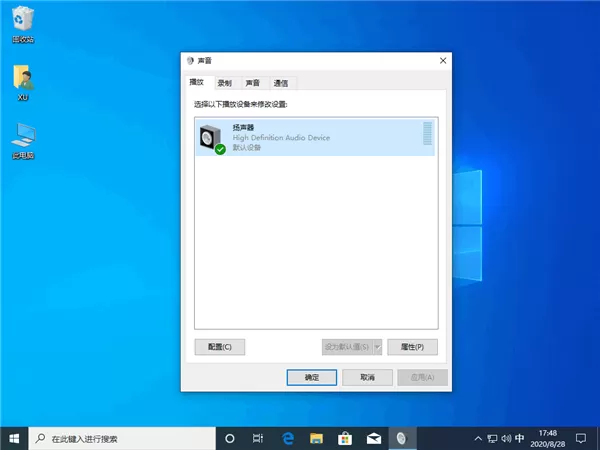Select the 扬声器 speaker device icon
This screenshot has width=600, height=450.
pyautogui.click(x=212, y=139)
